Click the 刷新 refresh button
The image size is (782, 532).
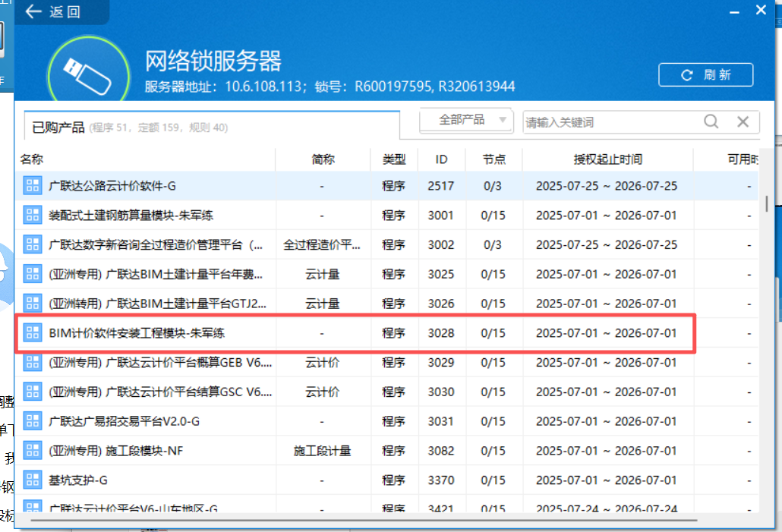[705, 75]
